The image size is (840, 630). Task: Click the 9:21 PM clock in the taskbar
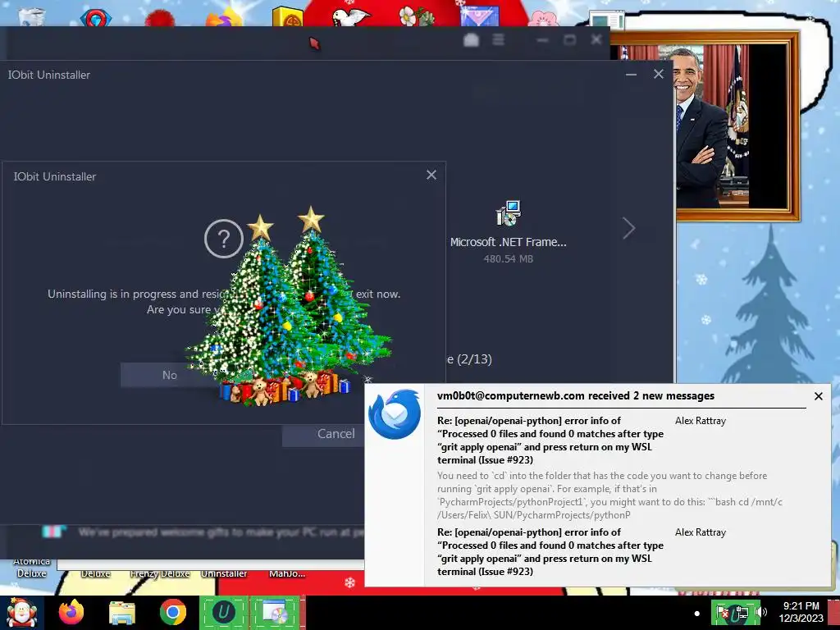[x=801, y=612]
